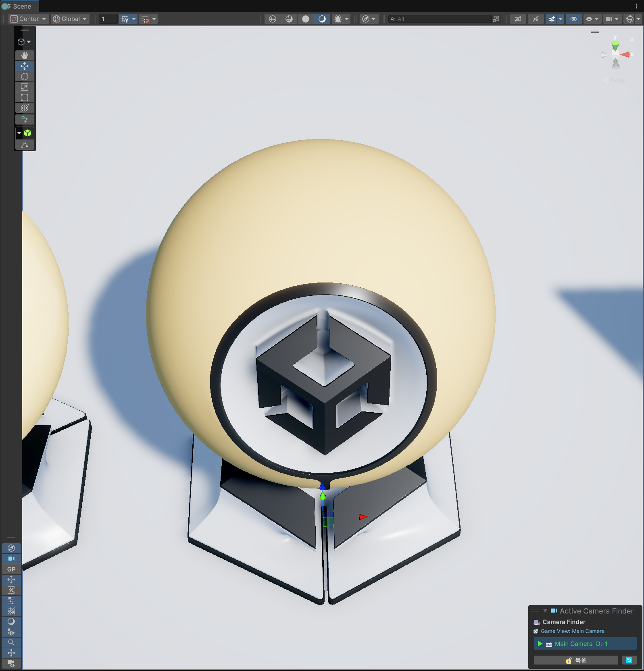Viewport: 644px width, 671px height.
Task: Open the Center pivot mode dropdown
Action: 29,19
